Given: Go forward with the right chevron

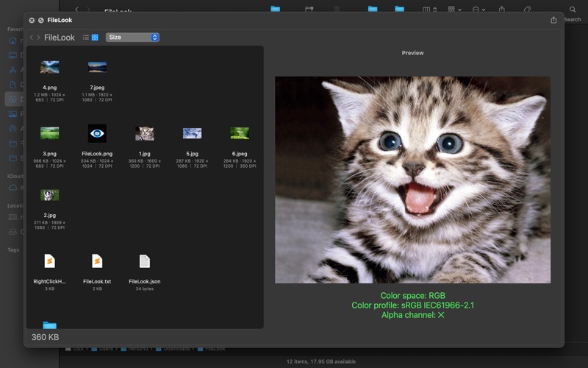Looking at the screenshot, I should (x=38, y=38).
